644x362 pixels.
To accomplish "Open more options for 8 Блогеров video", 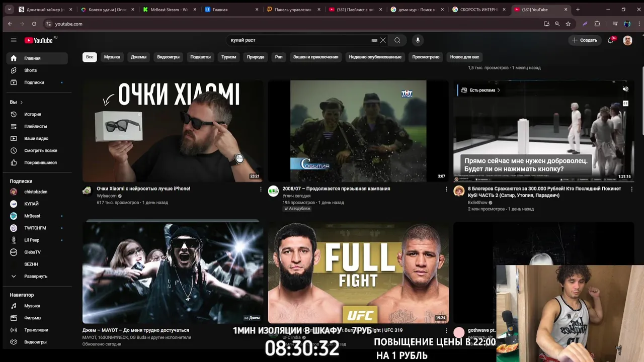I will point(631,189).
